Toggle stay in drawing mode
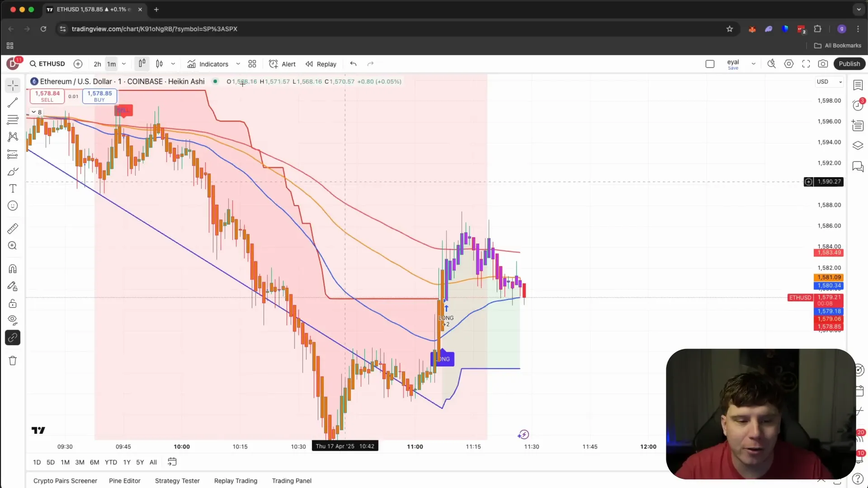 pyautogui.click(x=13, y=286)
